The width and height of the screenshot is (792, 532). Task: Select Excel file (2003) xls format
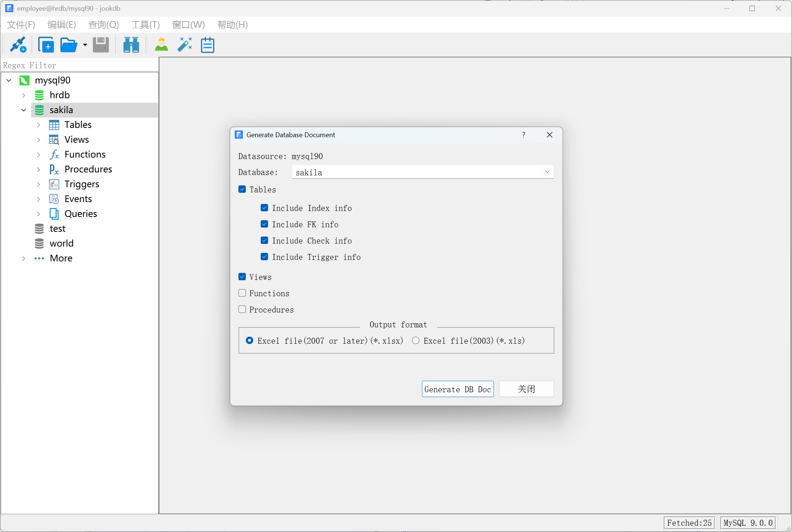(416, 341)
